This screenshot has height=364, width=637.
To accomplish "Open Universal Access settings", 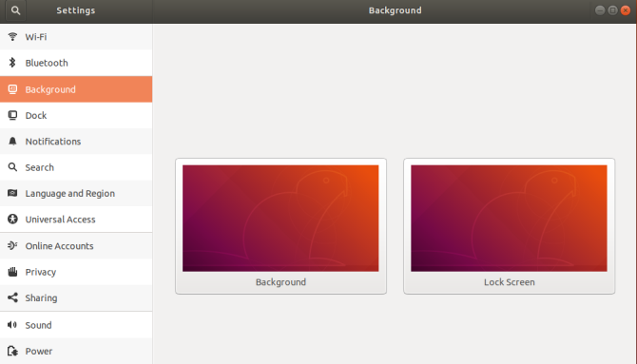I will [76, 220].
